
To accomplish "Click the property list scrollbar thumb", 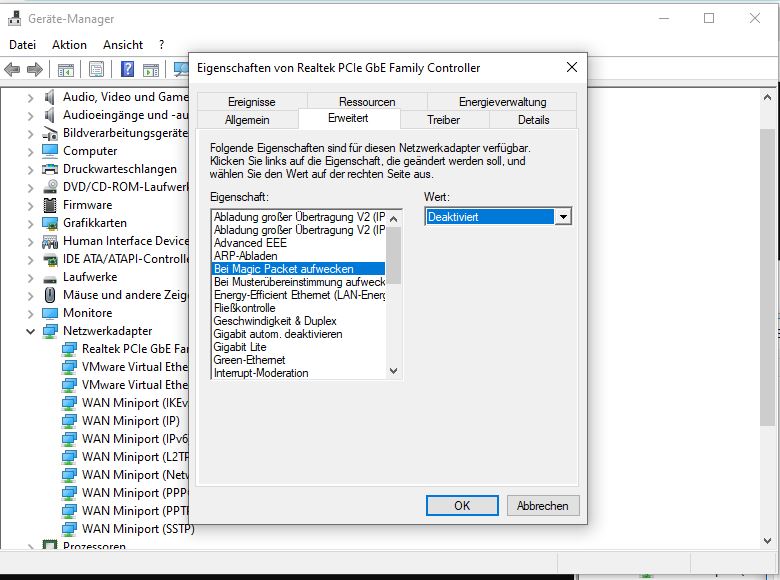I will point(393,255).
